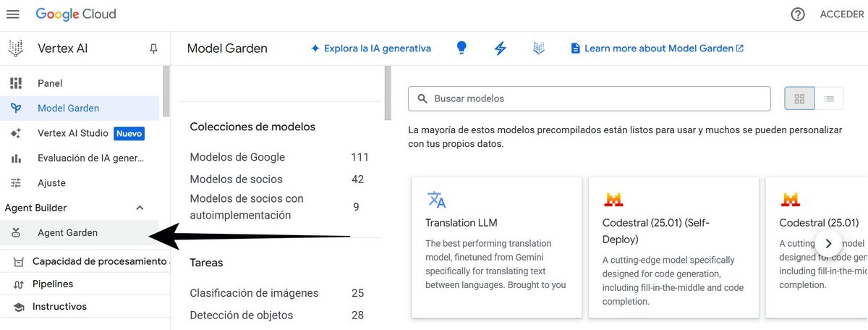Click Explora la IA generativa link
This screenshot has width=868, height=330.
(x=370, y=48)
